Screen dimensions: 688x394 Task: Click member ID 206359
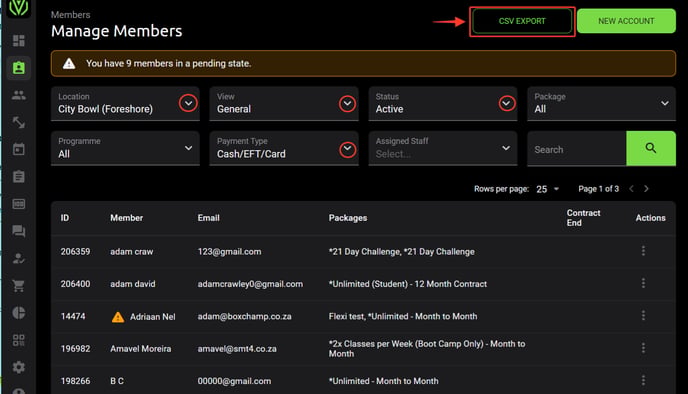tap(75, 252)
